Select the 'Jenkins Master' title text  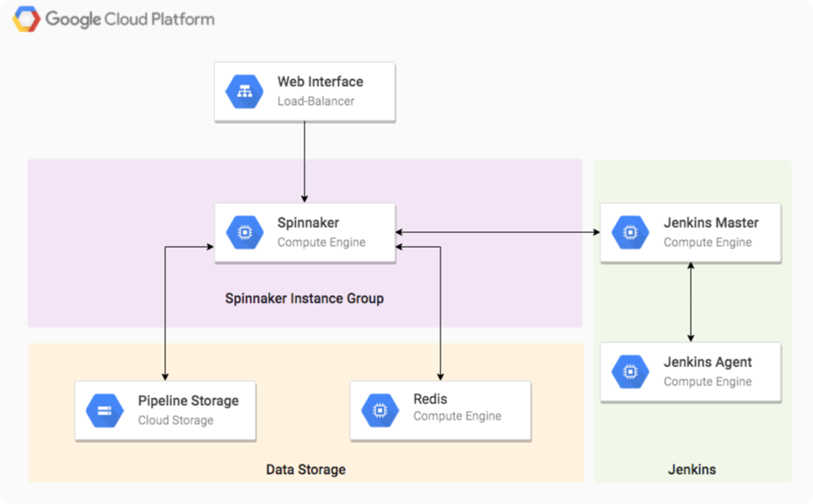click(711, 223)
